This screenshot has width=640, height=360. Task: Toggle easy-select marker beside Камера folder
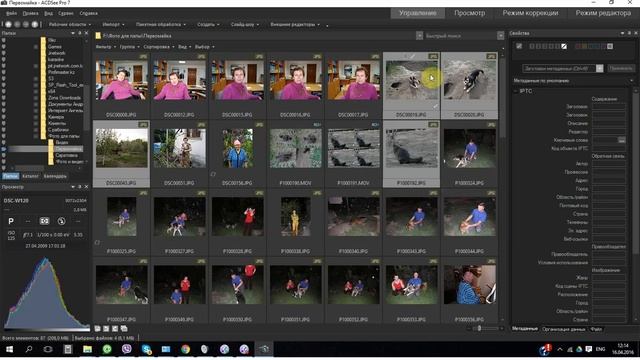[x=4, y=117]
